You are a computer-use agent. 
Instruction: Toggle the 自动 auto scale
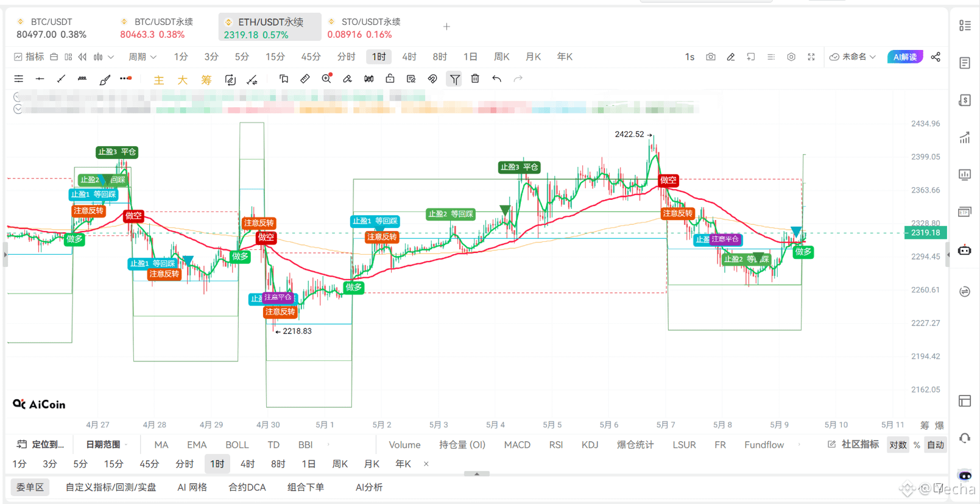(x=936, y=445)
